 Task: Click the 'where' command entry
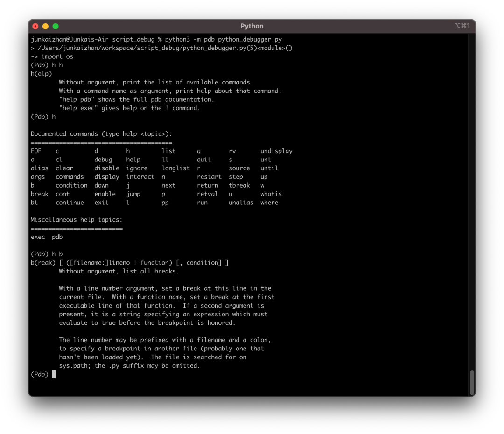[269, 203]
